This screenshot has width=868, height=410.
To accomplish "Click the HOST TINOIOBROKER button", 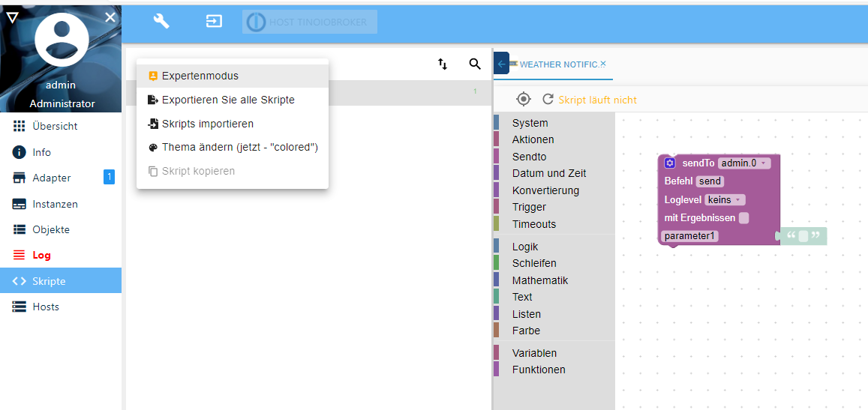I will [x=309, y=22].
